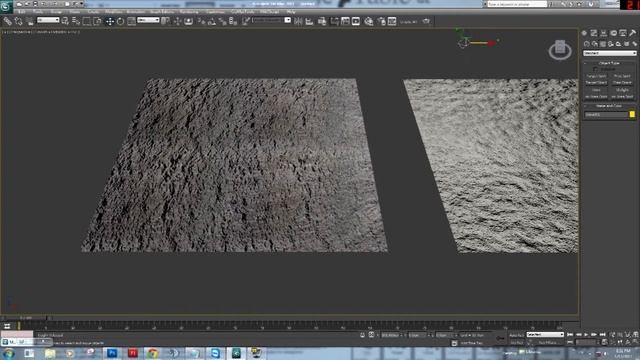This screenshot has height=360, width=640.
Task: Click the ViewCube in the viewport
Action: click(x=560, y=50)
